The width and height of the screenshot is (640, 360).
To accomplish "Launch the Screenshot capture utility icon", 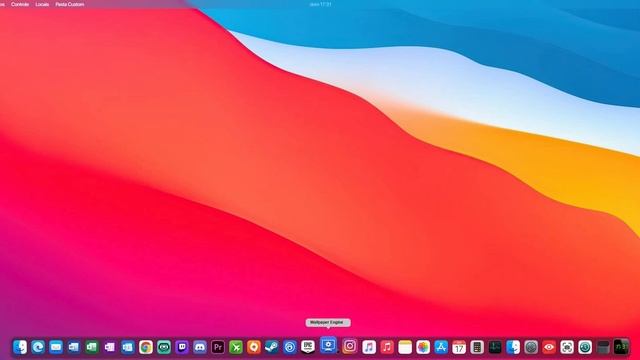I will [x=567, y=347].
